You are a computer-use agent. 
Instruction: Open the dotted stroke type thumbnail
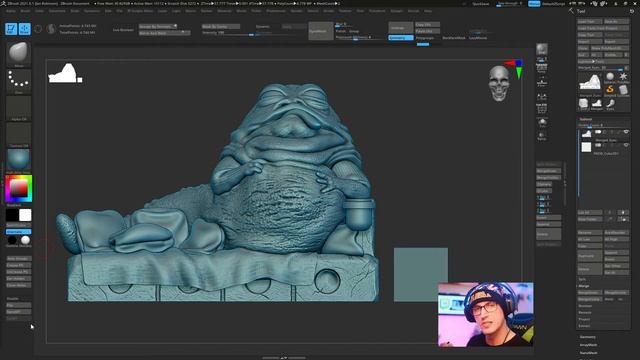[18, 81]
